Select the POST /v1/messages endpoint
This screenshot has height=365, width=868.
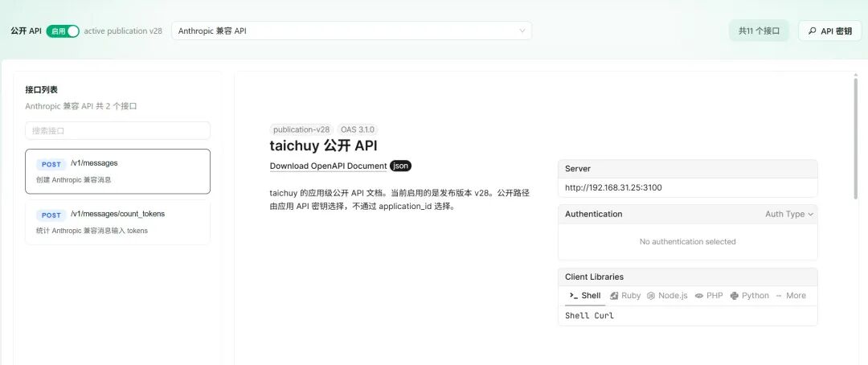(117, 172)
